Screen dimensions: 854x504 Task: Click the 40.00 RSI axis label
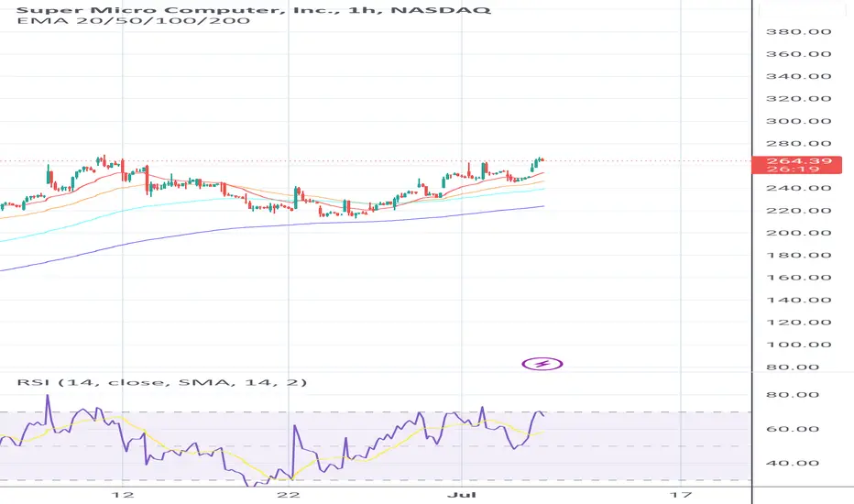(x=793, y=463)
